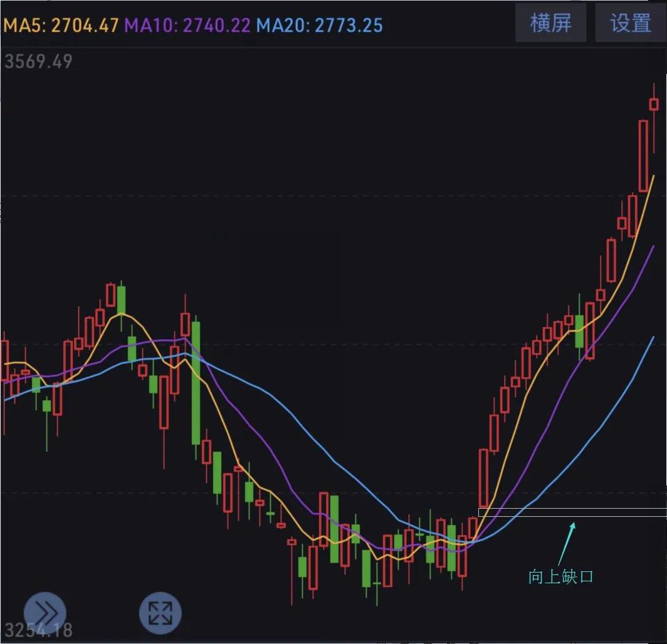Select the tall red candle second from right
Screen dimensions: 667x644
click(643, 155)
